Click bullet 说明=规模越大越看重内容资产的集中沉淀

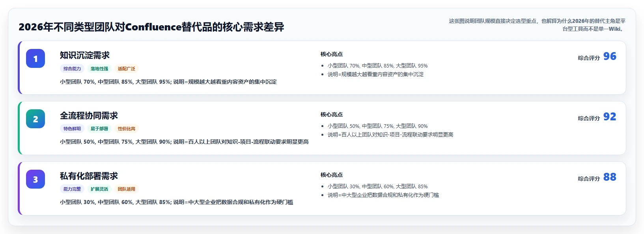[375, 74]
